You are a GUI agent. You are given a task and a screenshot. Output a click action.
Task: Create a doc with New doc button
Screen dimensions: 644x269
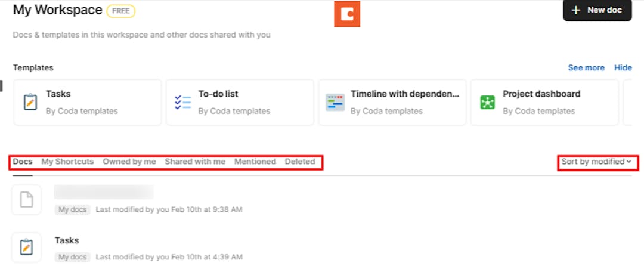tap(597, 10)
